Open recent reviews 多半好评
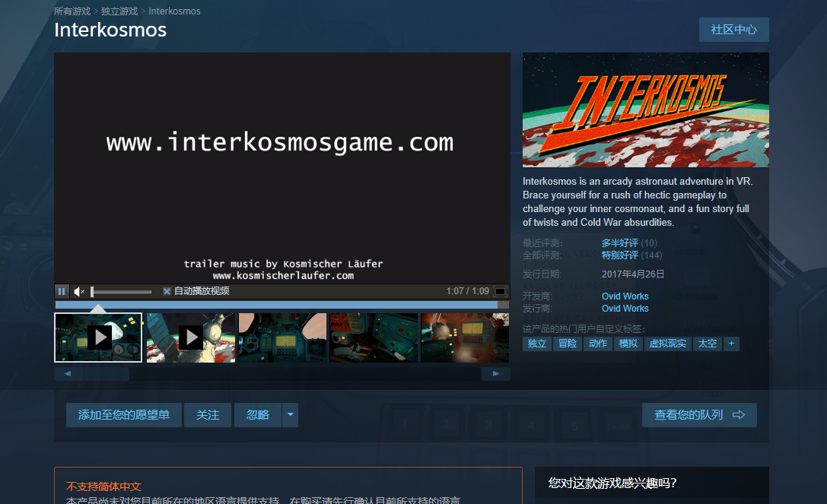Screen dimensions: 827x504 620,243
